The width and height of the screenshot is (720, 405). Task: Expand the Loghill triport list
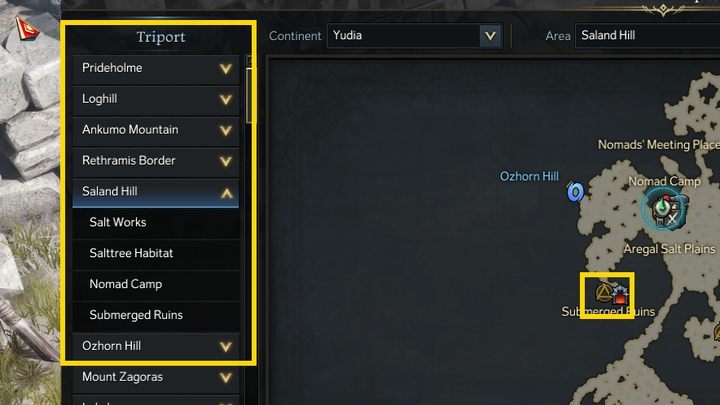[226, 100]
